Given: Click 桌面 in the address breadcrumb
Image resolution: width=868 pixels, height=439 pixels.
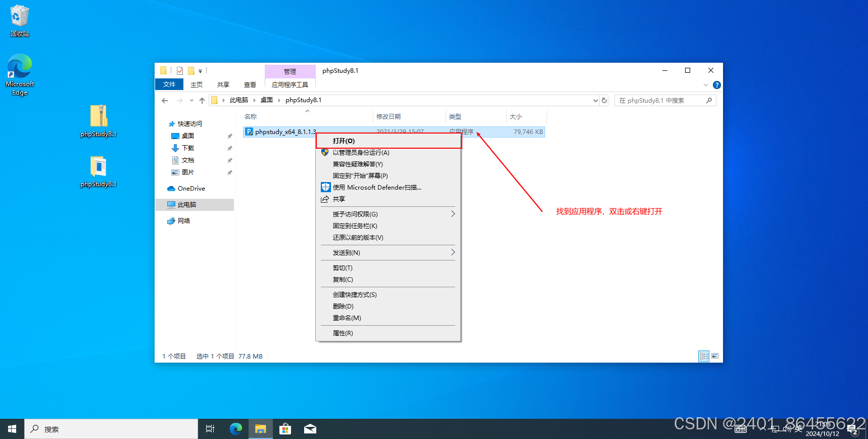Looking at the screenshot, I should 267,100.
